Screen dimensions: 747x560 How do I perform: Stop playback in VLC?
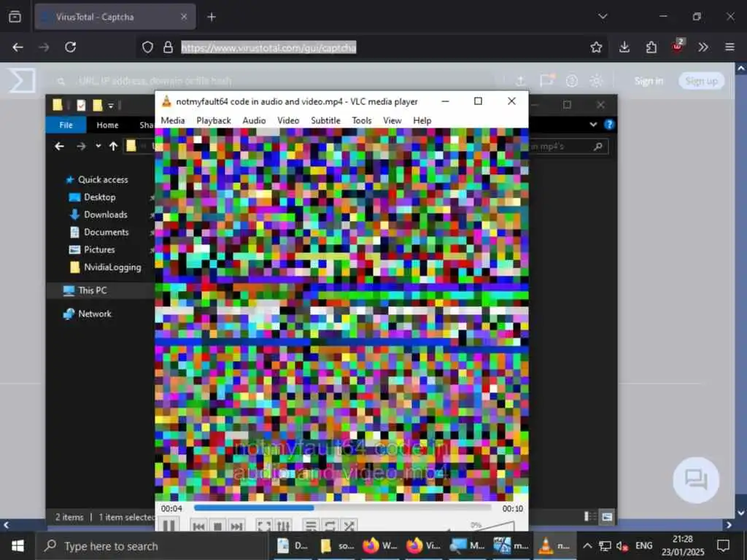[x=217, y=526]
